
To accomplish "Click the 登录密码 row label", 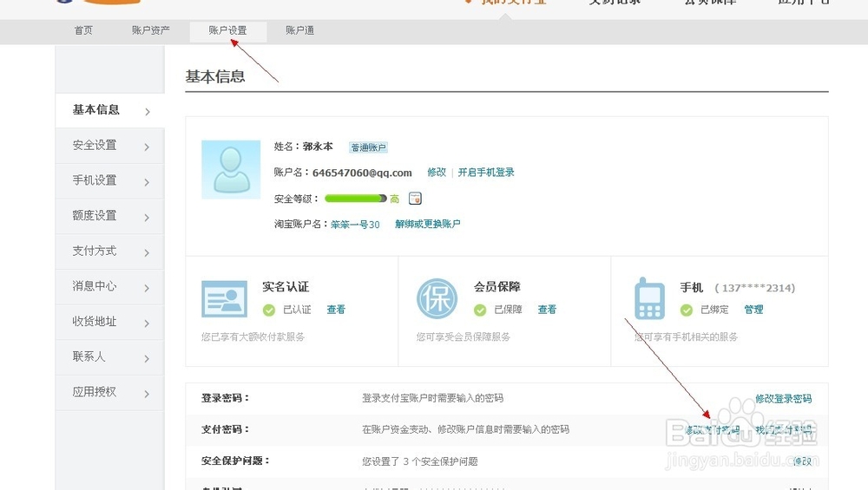I will coord(226,398).
